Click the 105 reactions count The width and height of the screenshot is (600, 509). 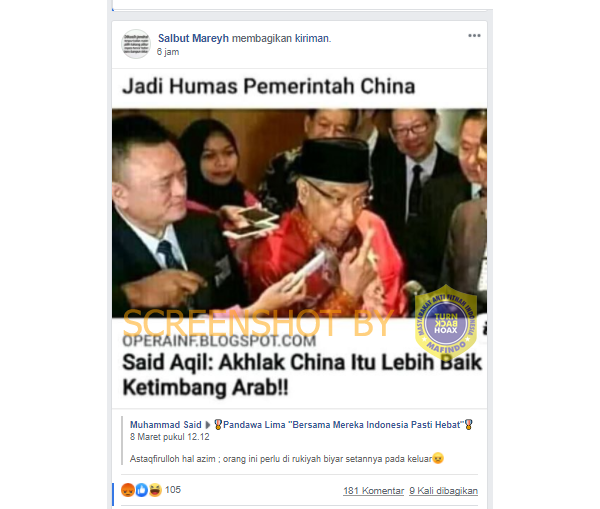click(x=173, y=490)
